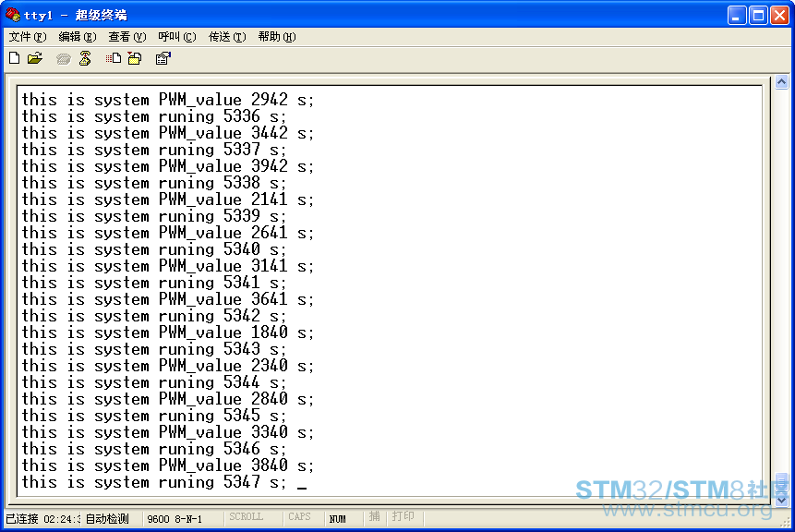Click the Send file toolbar icon
This screenshot has width=795, height=532.
[114, 58]
